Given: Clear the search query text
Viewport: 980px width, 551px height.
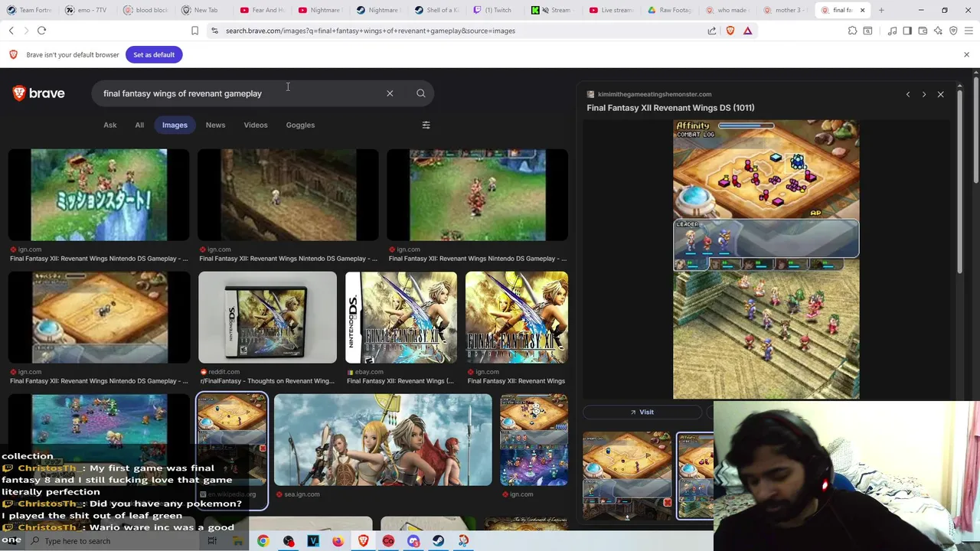Looking at the screenshot, I should point(390,93).
